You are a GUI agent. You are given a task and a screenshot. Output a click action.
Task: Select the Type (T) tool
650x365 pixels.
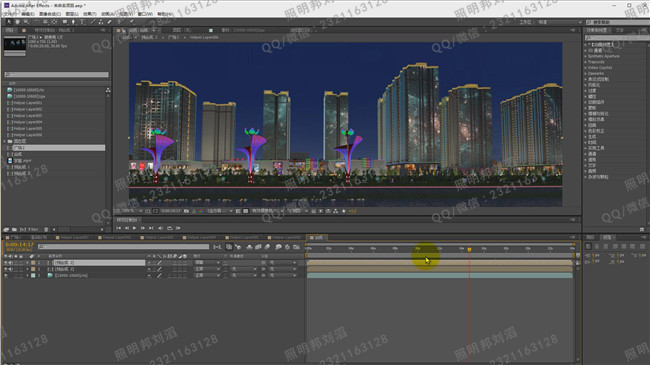[x=82, y=22]
